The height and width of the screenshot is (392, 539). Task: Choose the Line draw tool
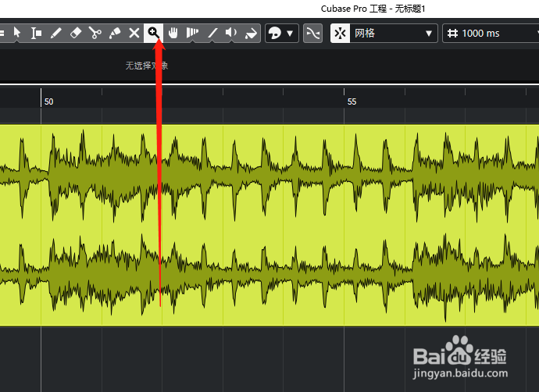(x=212, y=33)
